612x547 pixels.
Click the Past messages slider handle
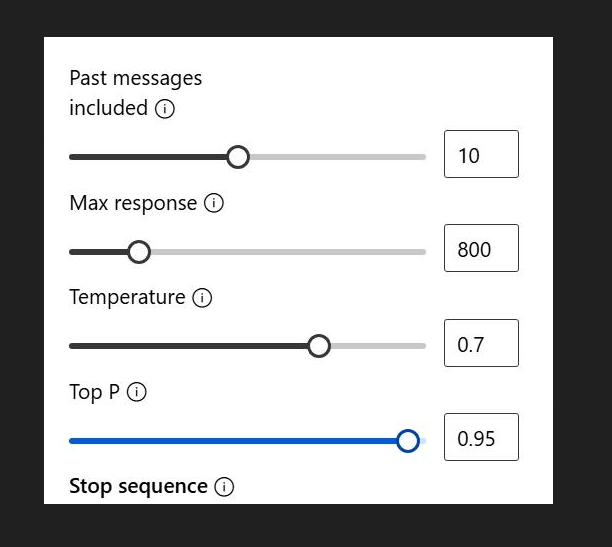pyautogui.click(x=238, y=157)
